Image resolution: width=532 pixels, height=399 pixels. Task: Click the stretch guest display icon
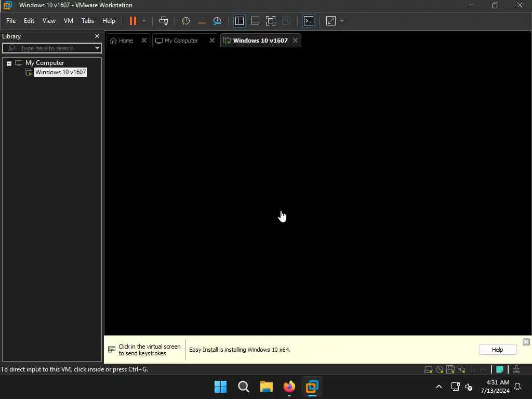click(331, 21)
